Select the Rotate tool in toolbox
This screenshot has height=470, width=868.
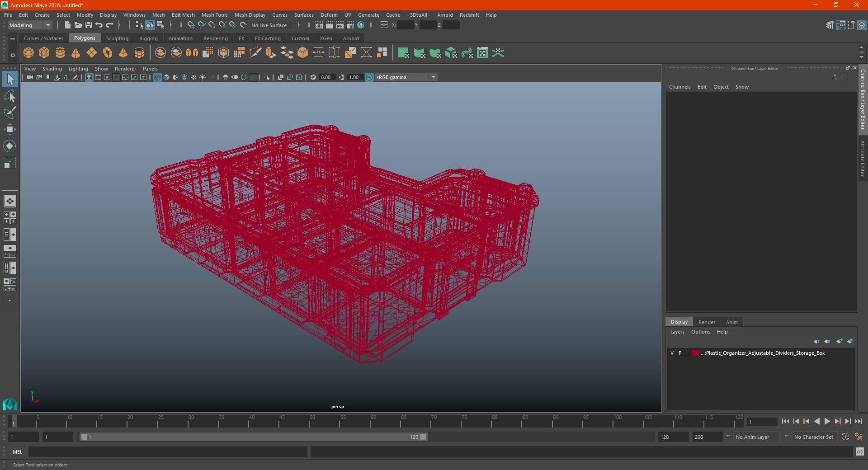click(9, 146)
